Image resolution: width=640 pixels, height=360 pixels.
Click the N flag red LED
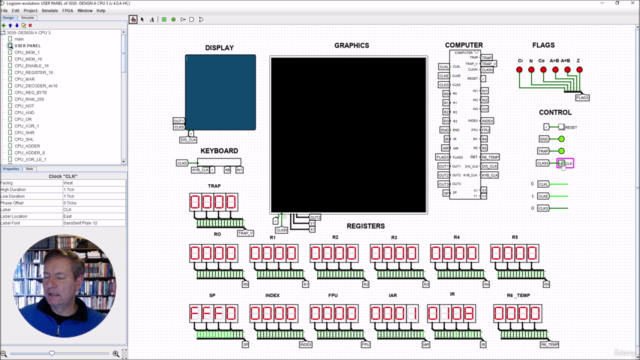(x=531, y=70)
